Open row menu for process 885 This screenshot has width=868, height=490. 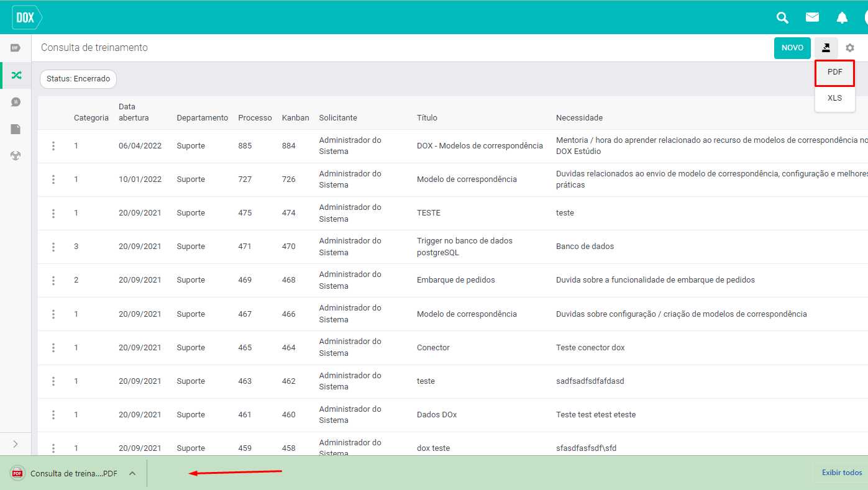pos(53,146)
